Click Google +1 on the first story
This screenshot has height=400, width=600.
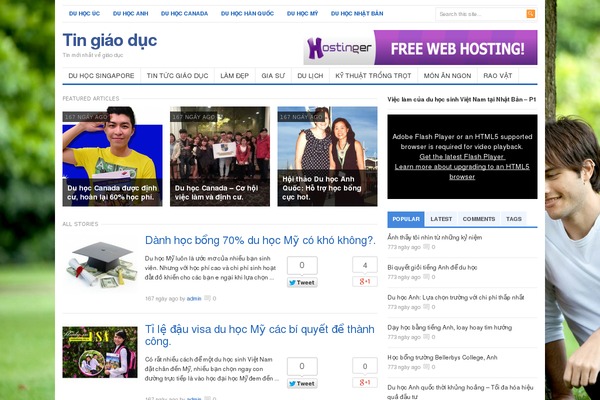click(x=365, y=281)
